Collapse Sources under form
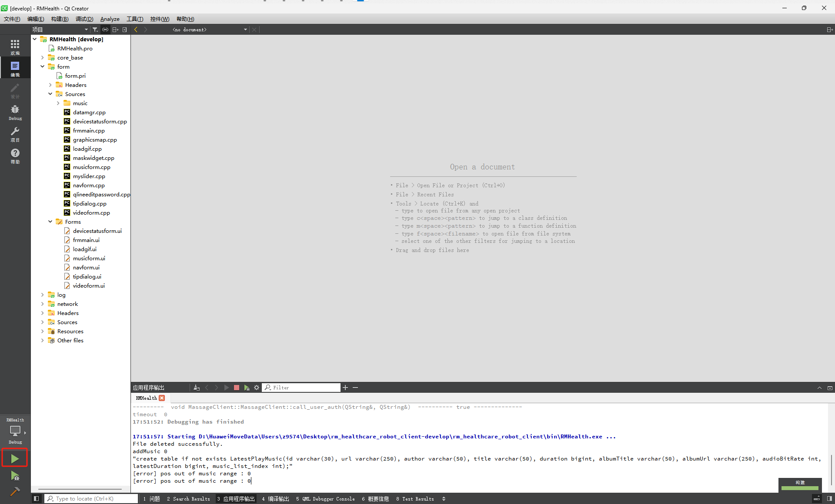Viewport: 835px width, 504px height. tap(50, 94)
